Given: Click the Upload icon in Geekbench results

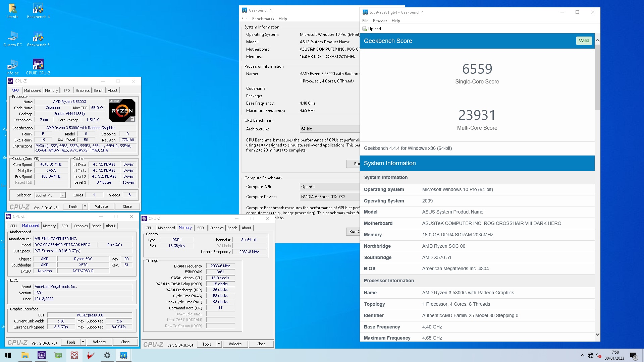Looking at the screenshot, I should [365, 29].
